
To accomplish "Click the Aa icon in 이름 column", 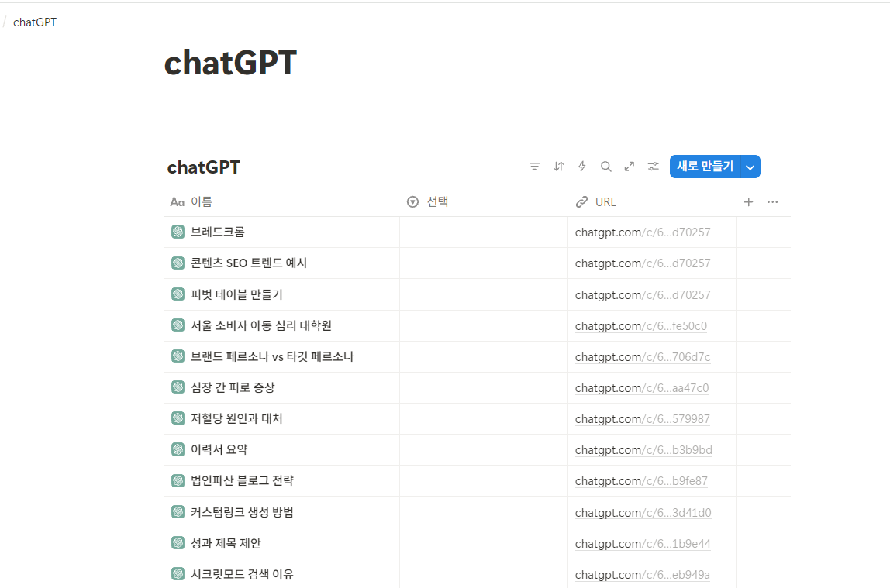I will tap(177, 201).
